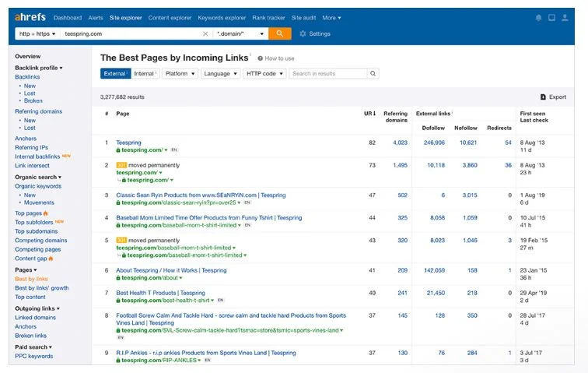Collapse the Outgoing links section
The height and width of the screenshot is (373, 588).
(x=37, y=309)
